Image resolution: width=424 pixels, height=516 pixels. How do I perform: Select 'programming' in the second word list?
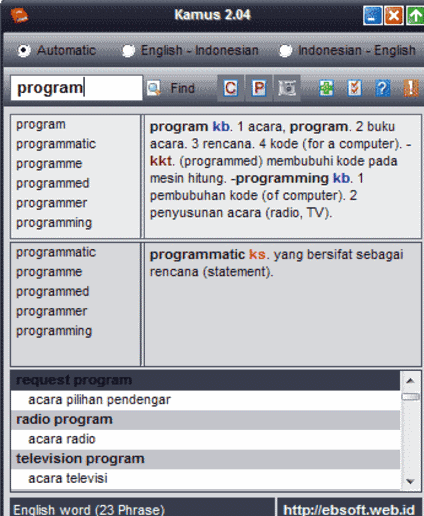click(x=54, y=331)
